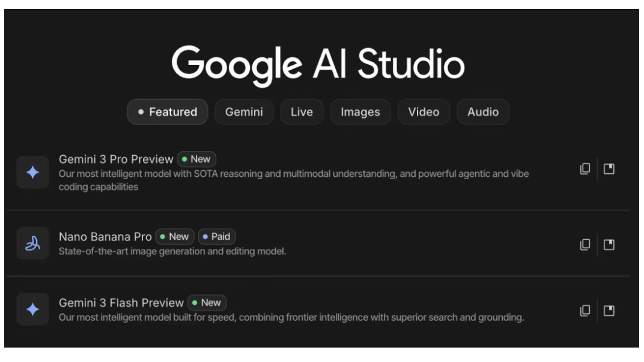Click the Gemini 3 Flash Preview sparkle icon

pos(32,310)
